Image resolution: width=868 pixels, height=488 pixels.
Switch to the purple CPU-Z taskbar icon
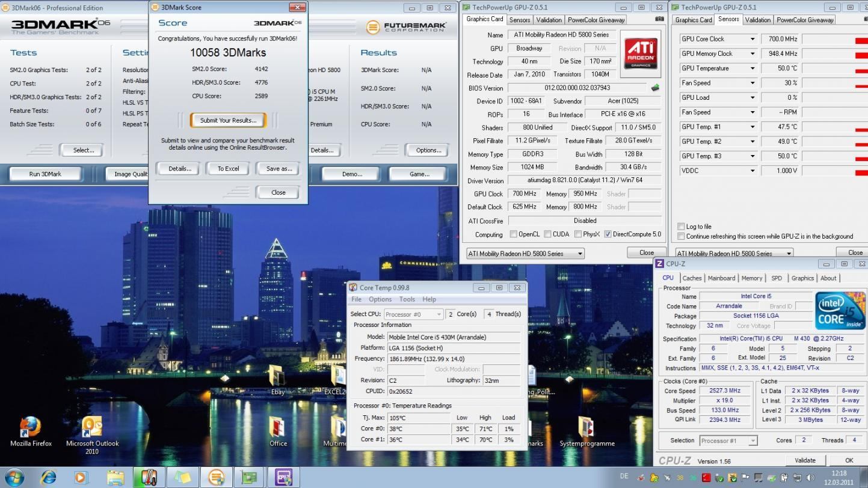pyautogui.click(x=283, y=478)
